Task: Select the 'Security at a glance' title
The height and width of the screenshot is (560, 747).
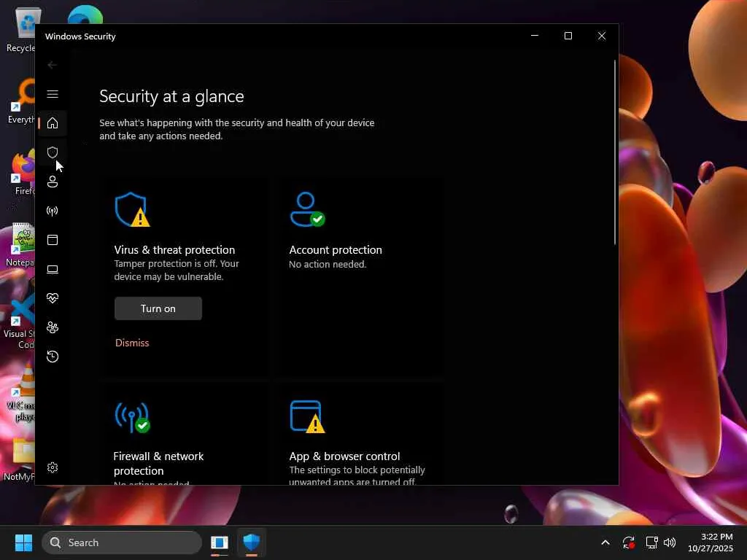Action: coord(171,97)
